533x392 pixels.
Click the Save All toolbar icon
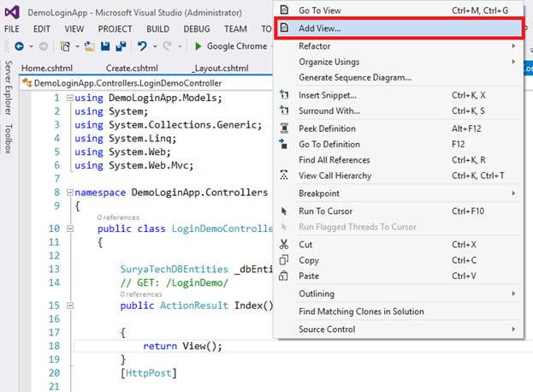click(121, 46)
